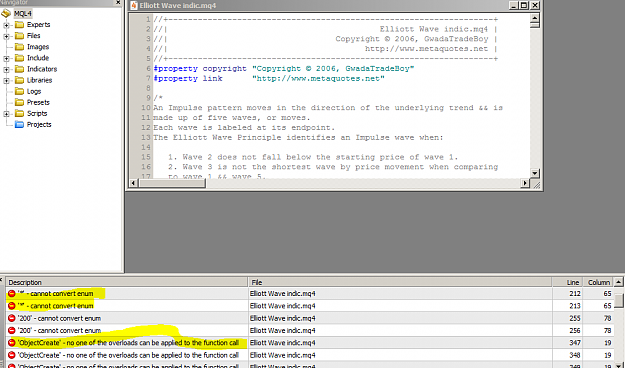Screen dimensions: 625x368
Task: Select the MQL4 root node in Navigator
Action: click(23, 13)
